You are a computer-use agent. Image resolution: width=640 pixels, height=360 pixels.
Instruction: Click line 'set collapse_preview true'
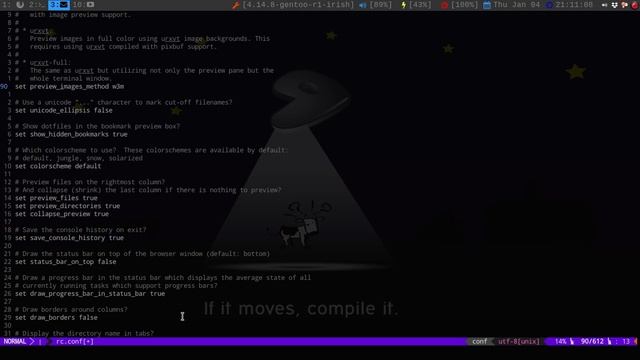point(62,214)
